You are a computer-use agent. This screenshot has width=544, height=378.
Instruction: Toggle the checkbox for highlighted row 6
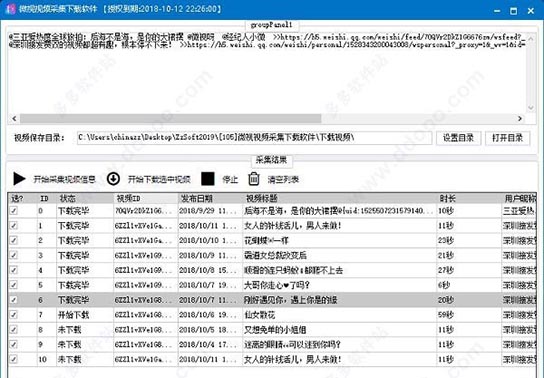click(x=14, y=300)
